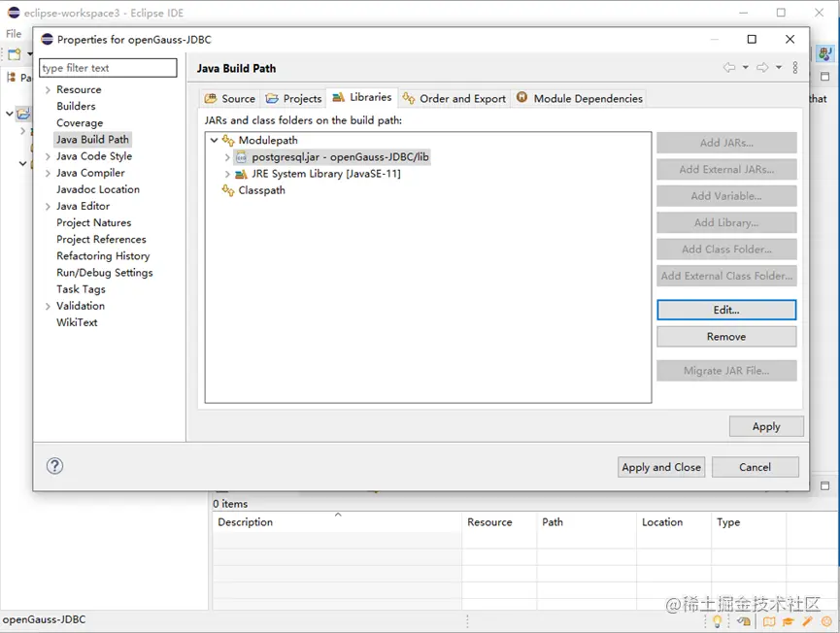Click the help question mark icon
Screen dimensions: 840x633
click(x=54, y=466)
